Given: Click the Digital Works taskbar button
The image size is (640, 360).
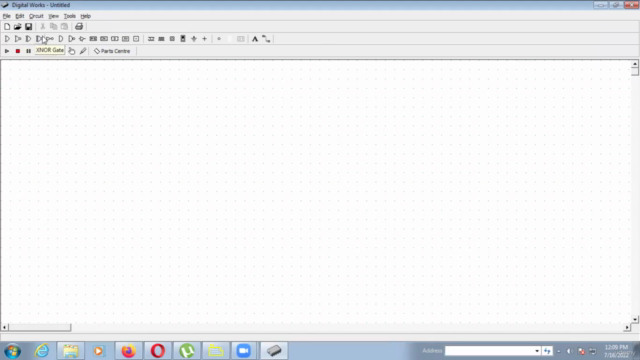Looking at the screenshot, I should point(274,351).
